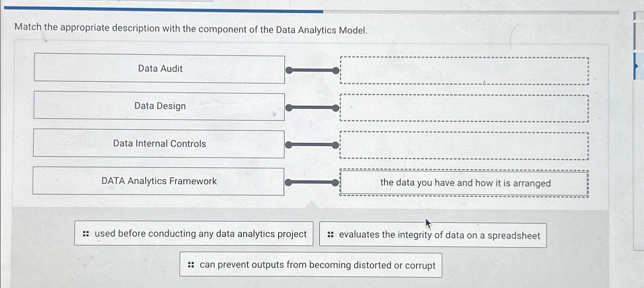Click the connector dot beside Data Audit

click(x=289, y=70)
